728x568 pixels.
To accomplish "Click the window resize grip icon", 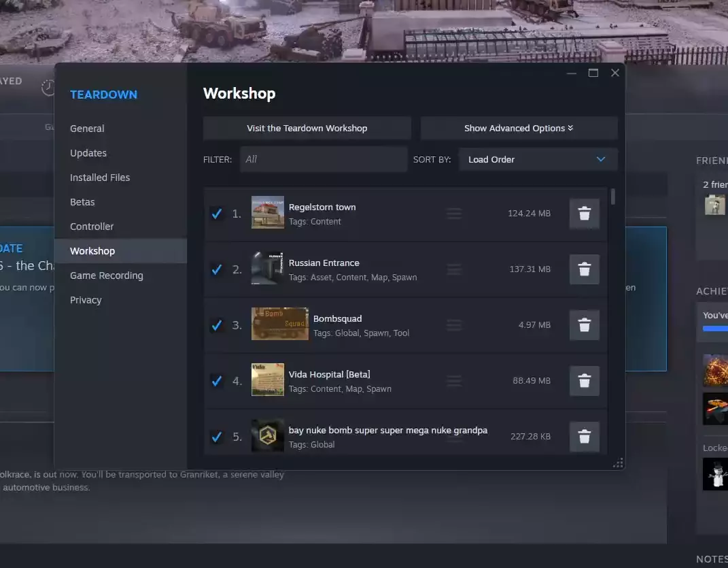I will [618, 463].
